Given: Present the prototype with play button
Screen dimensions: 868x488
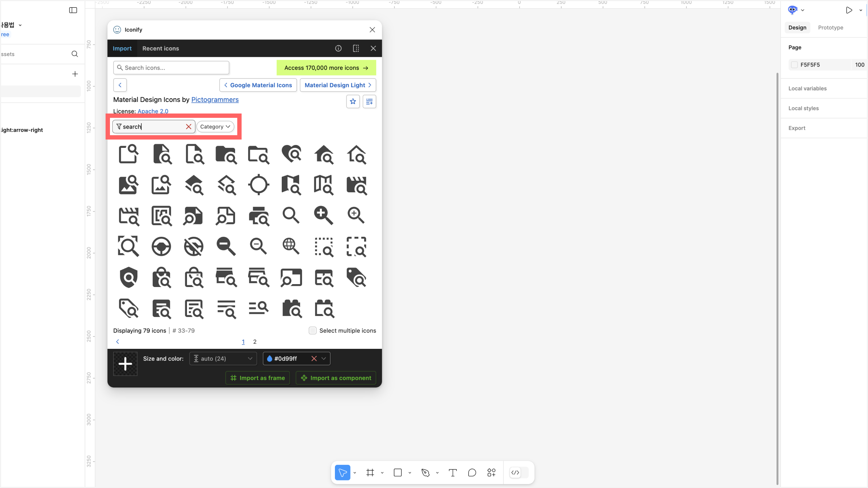Looking at the screenshot, I should [849, 10].
